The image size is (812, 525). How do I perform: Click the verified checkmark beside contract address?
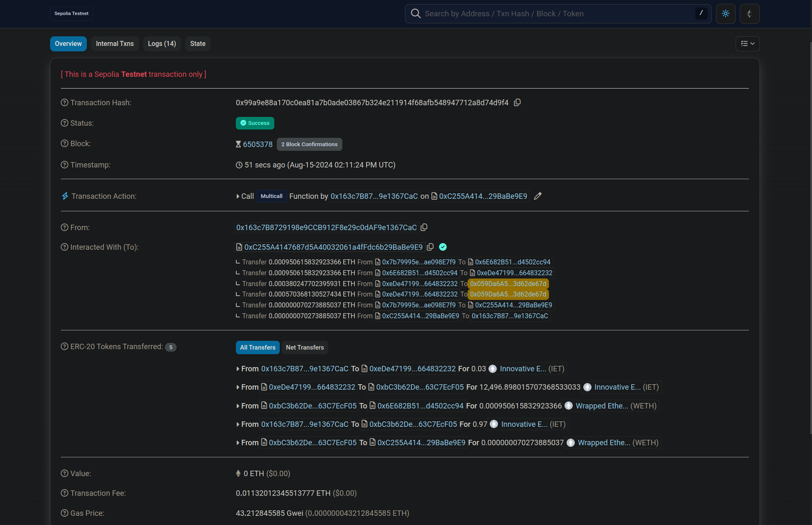[443, 247]
